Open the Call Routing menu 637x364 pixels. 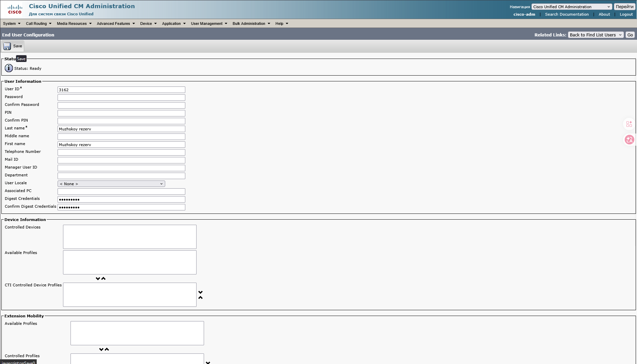(38, 23)
